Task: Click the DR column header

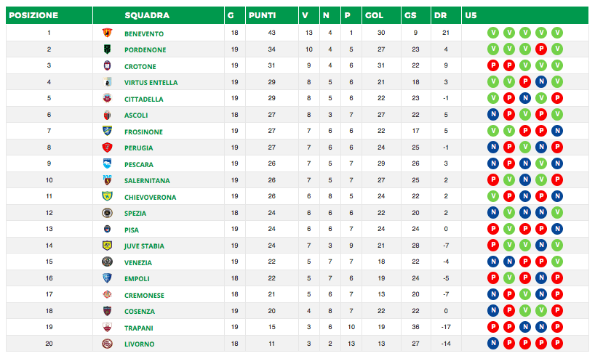Action: point(440,15)
